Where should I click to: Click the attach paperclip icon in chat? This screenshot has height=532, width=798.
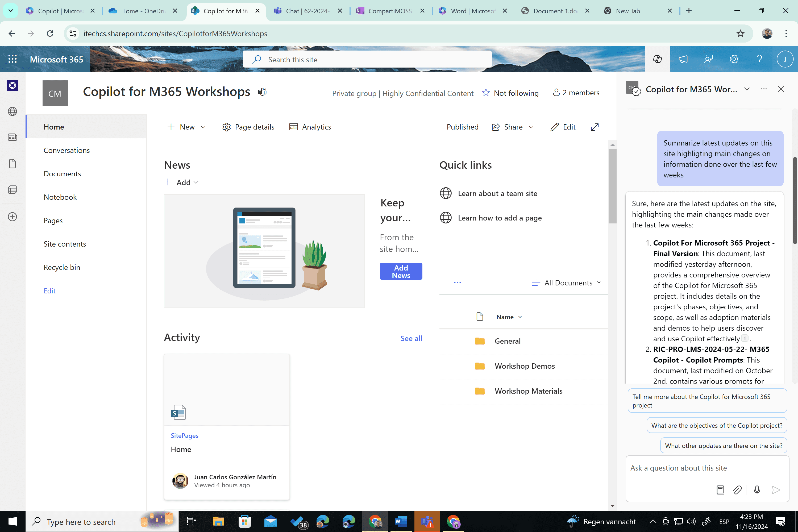[737, 490]
